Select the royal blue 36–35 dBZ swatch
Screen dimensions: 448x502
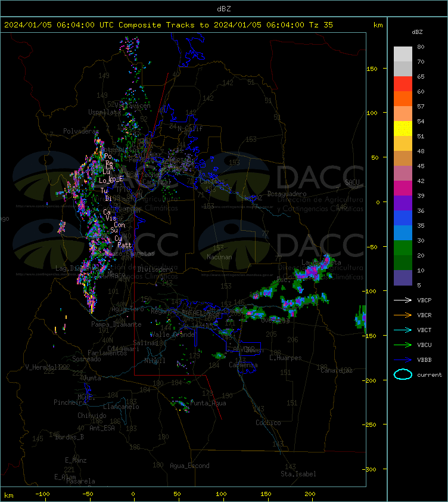point(403,218)
